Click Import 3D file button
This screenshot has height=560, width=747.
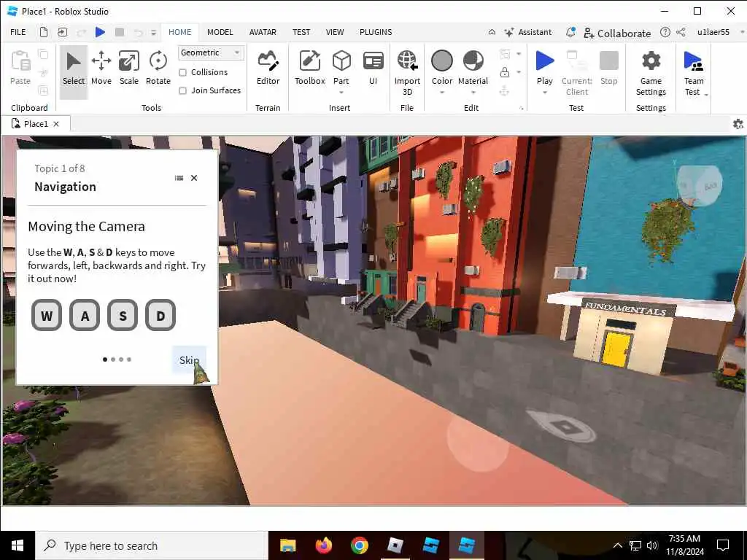click(x=407, y=72)
